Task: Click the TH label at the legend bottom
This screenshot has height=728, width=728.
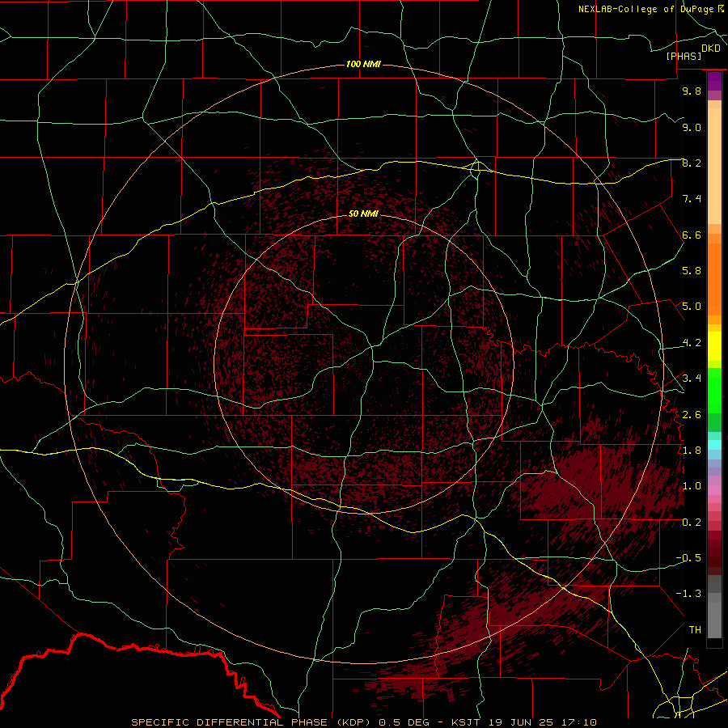Action: [x=695, y=630]
